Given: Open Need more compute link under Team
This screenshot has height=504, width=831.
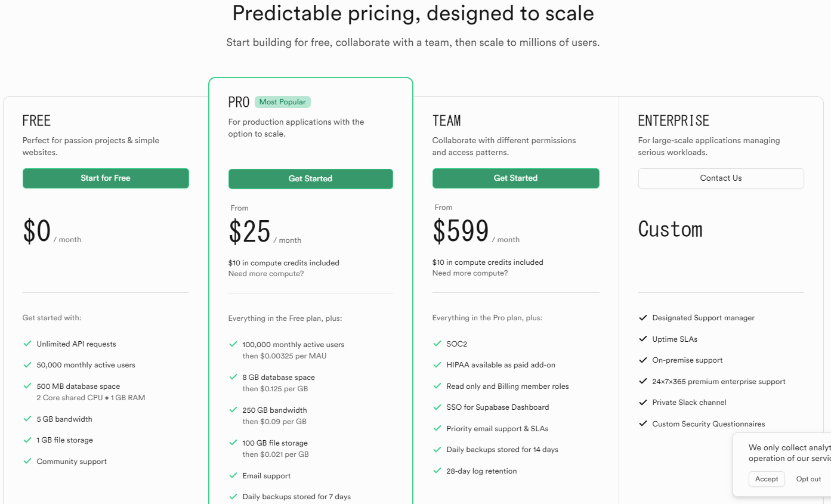Looking at the screenshot, I should (x=470, y=273).
